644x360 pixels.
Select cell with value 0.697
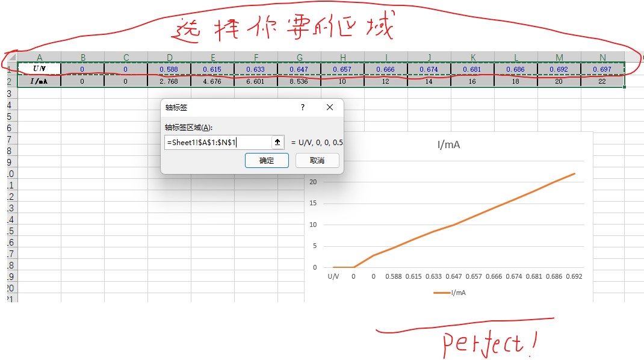point(602,69)
